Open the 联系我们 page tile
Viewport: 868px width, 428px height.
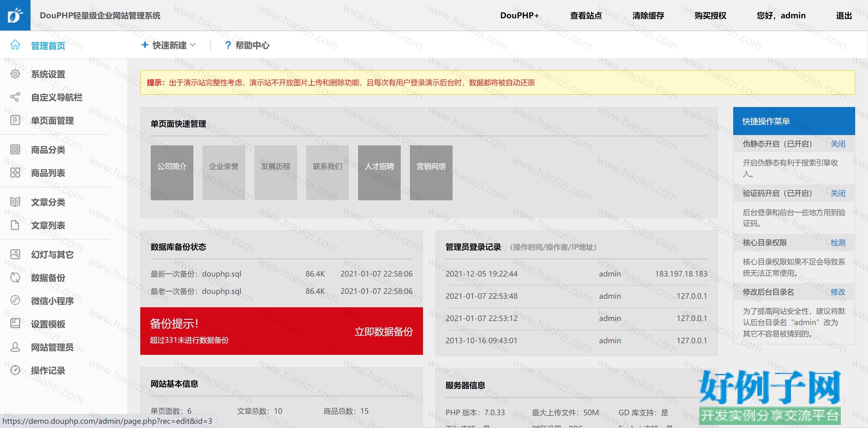tap(328, 173)
